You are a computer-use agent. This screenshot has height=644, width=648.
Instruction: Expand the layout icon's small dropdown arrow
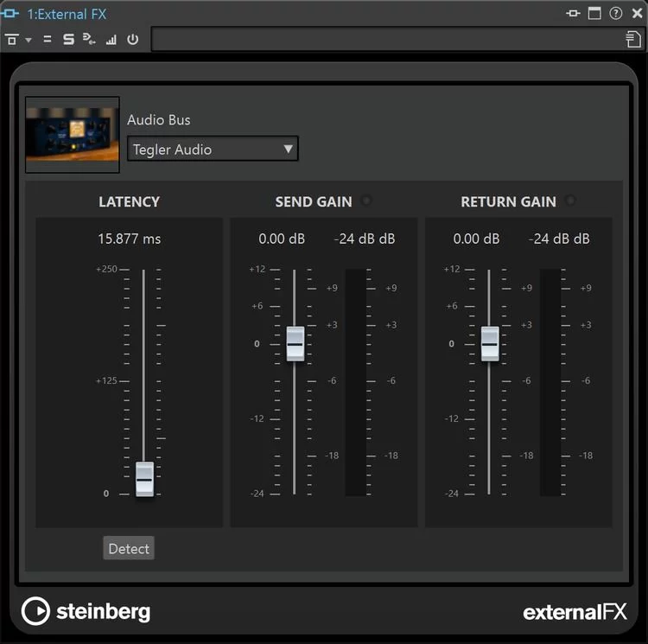[29, 40]
